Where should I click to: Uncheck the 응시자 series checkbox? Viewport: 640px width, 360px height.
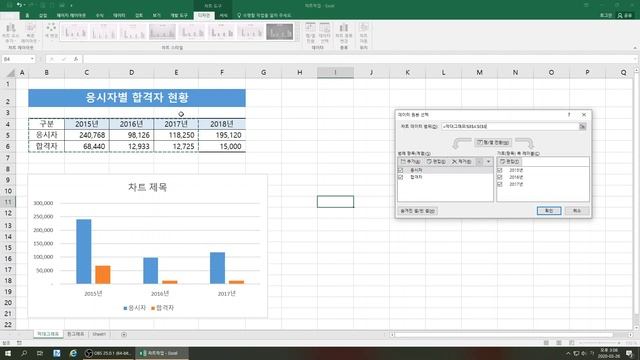400,170
